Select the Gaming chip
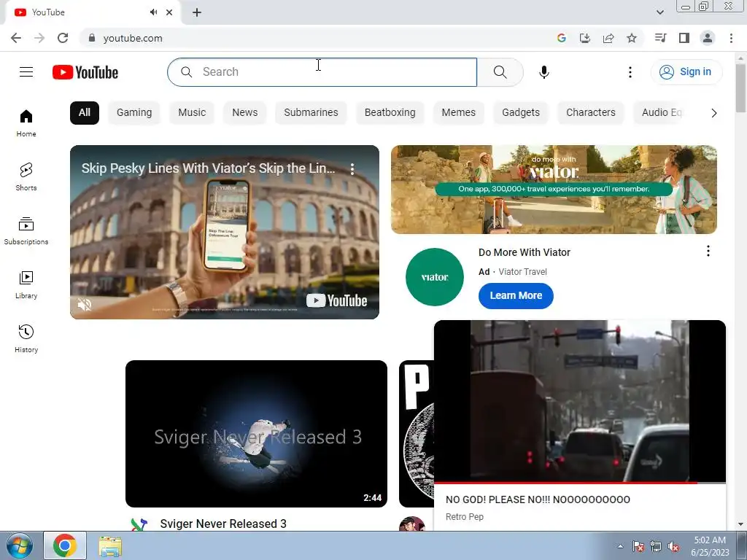 click(134, 113)
